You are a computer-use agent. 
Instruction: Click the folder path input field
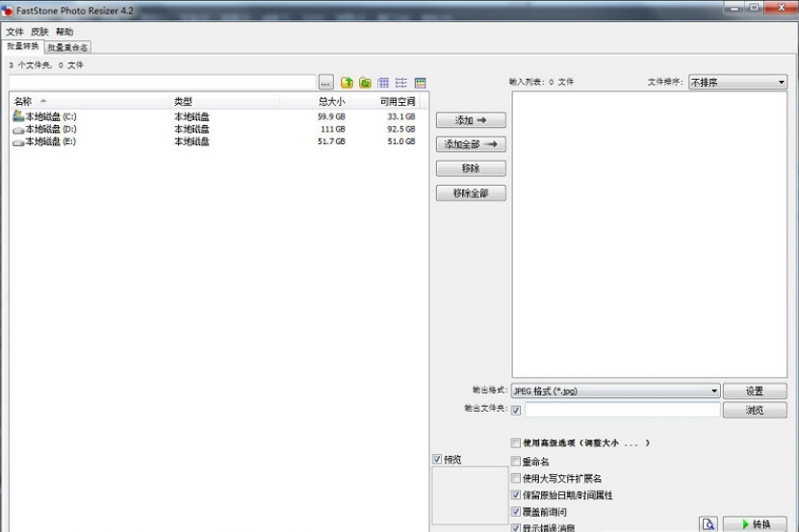click(163, 82)
